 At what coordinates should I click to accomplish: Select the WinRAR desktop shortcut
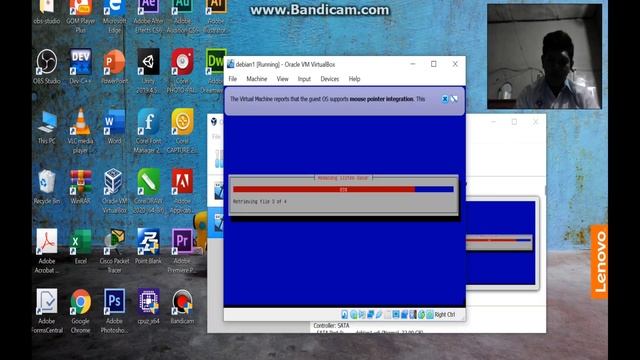(x=80, y=187)
